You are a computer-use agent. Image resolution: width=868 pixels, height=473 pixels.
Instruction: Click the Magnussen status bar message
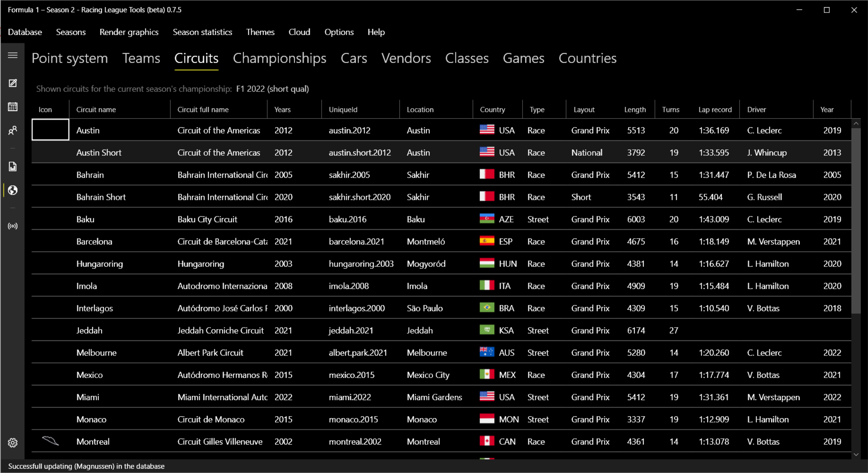coord(86,466)
